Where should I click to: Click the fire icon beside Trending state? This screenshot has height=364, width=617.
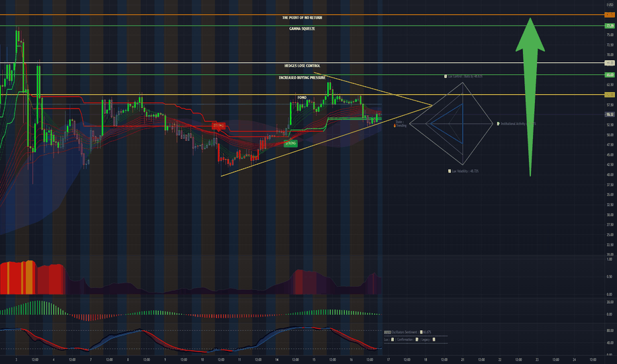[395, 126]
